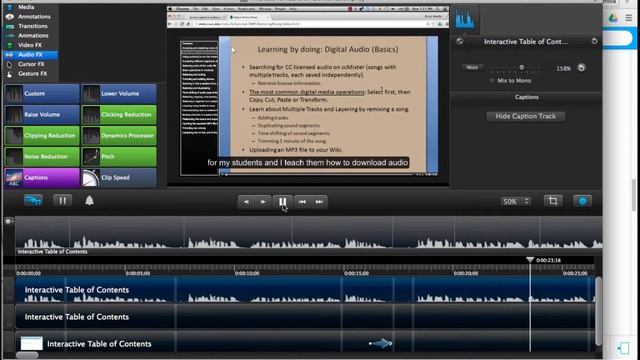Reset properties with the top-right refresh icon
The height and width of the screenshot is (360, 640).
click(594, 41)
